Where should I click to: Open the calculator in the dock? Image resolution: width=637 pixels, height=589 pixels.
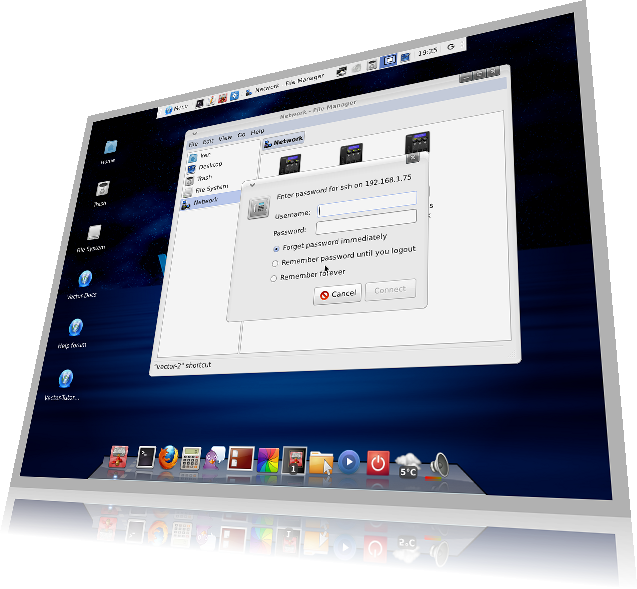(x=191, y=460)
